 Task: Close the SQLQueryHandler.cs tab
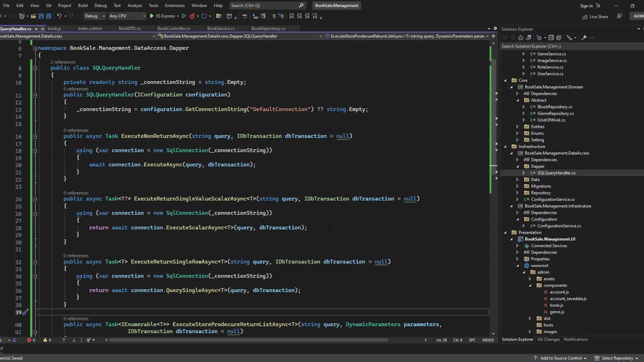point(42,29)
